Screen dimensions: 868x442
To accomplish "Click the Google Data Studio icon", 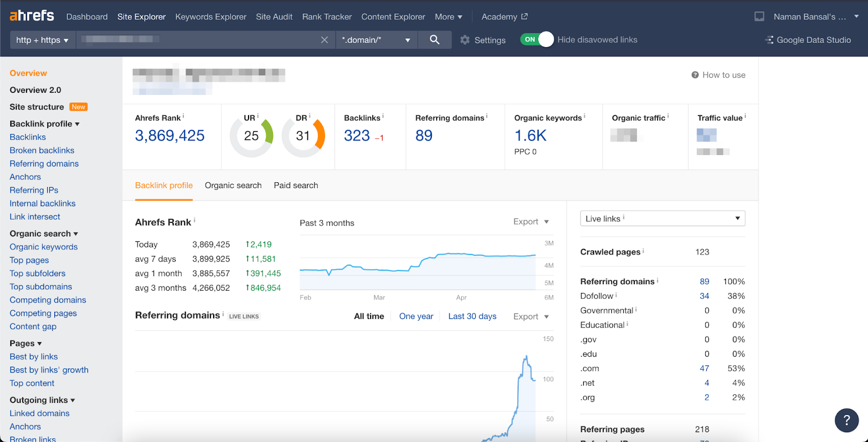I will 769,40.
